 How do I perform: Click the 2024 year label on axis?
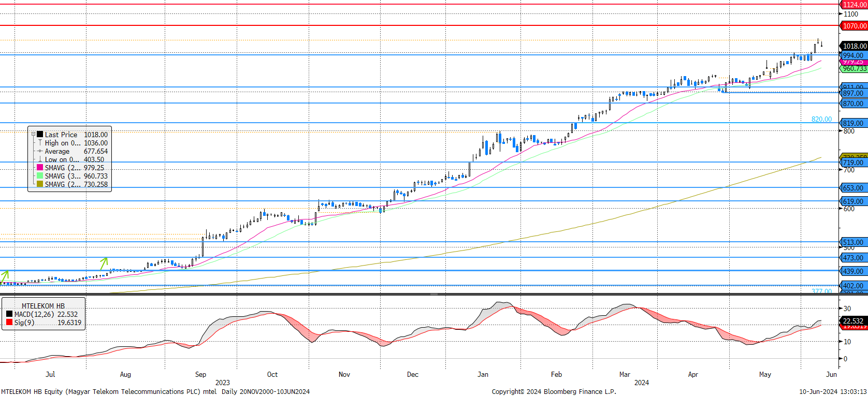[642, 383]
